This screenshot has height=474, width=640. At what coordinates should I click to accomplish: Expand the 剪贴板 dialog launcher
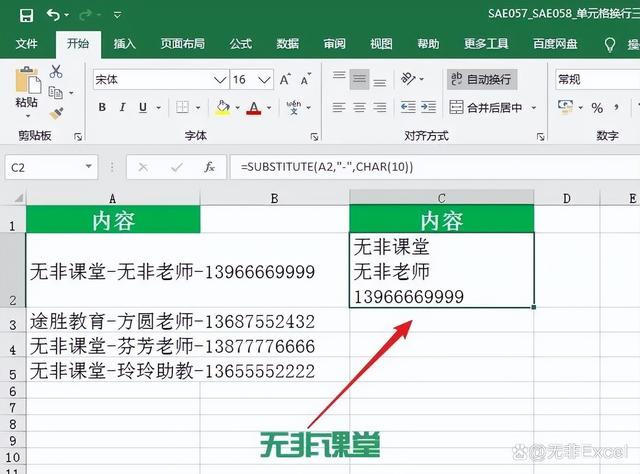click(x=78, y=137)
